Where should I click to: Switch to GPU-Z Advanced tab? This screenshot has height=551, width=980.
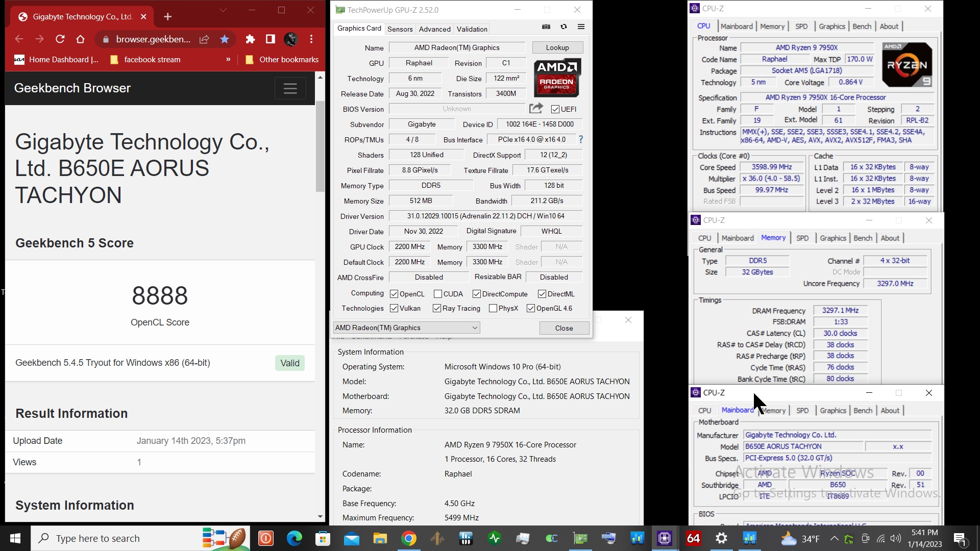(435, 29)
